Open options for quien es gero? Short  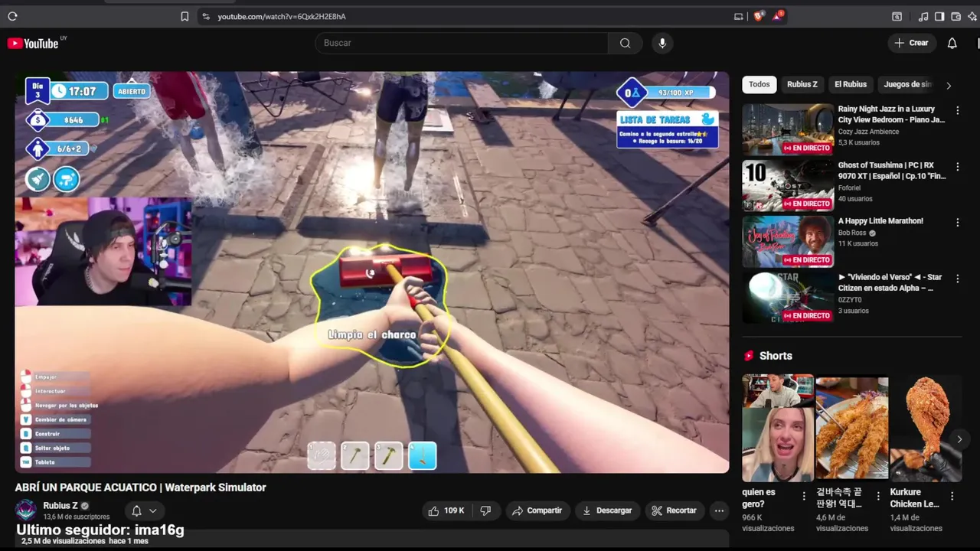pos(804,497)
